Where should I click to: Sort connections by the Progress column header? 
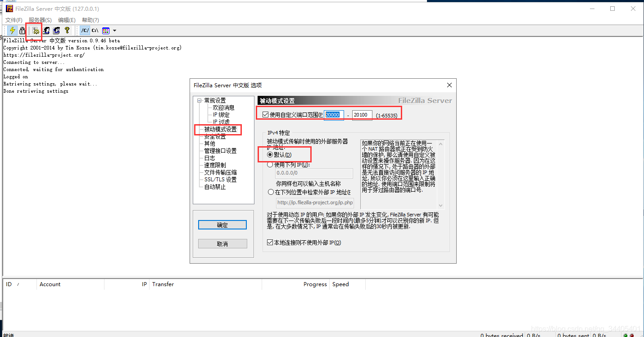tap(295, 284)
